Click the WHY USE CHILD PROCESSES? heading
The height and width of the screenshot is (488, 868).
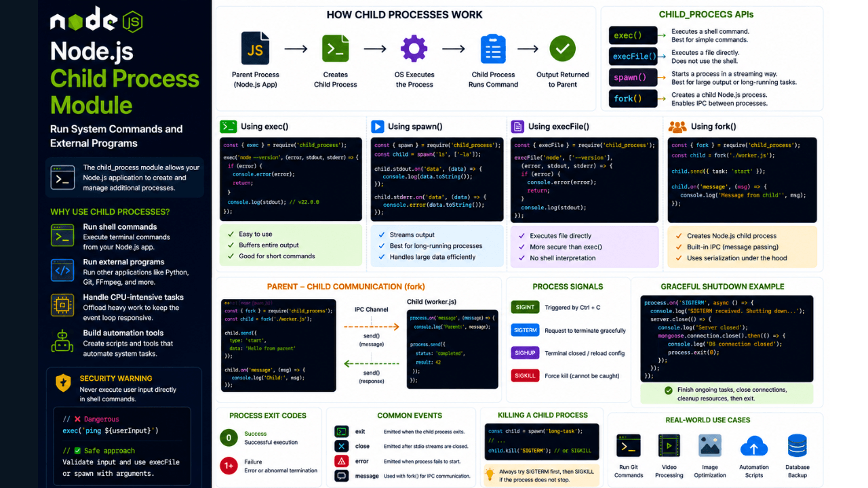[110, 212]
